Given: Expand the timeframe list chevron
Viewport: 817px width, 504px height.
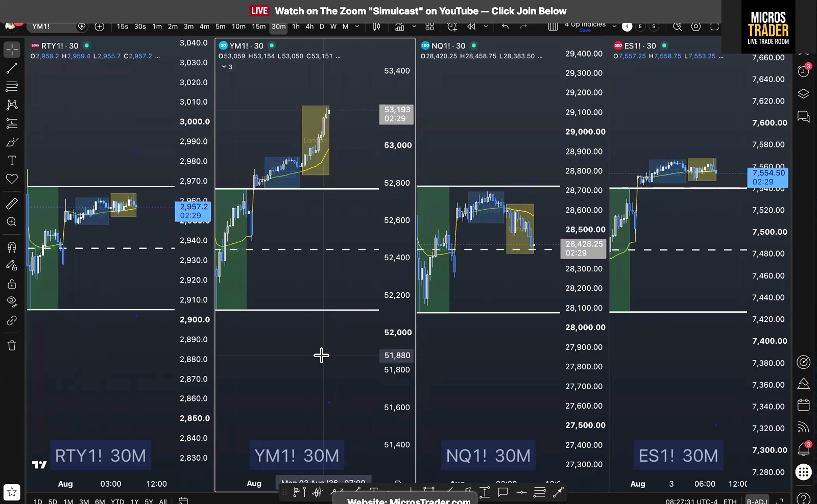Looking at the screenshot, I should click(357, 27).
